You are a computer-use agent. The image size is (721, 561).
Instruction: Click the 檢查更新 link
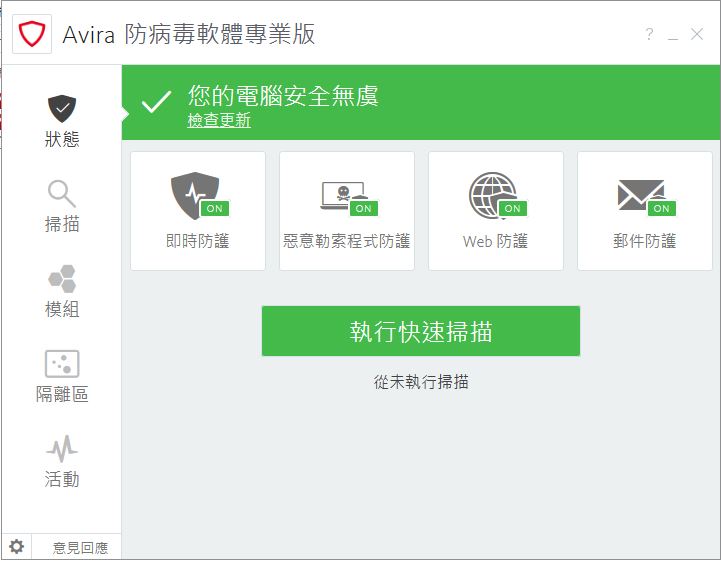pyautogui.click(x=219, y=121)
